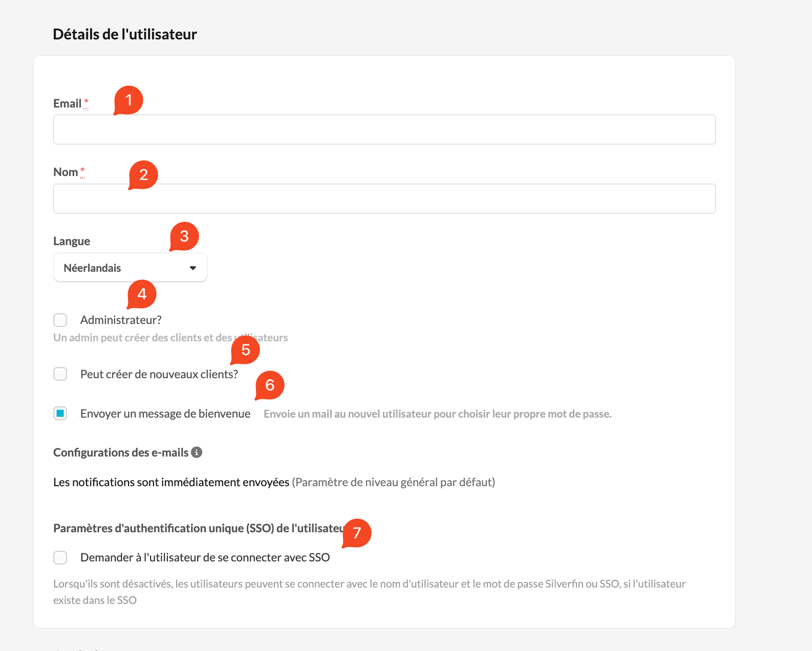Click info icon beside Configurations des e-mails
Screen dimensions: 812x651
pyautogui.click(x=197, y=452)
